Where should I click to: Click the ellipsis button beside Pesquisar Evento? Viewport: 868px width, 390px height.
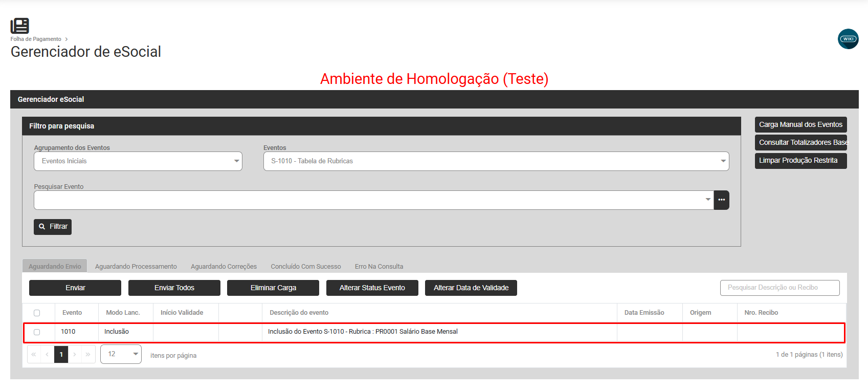click(721, 200)
